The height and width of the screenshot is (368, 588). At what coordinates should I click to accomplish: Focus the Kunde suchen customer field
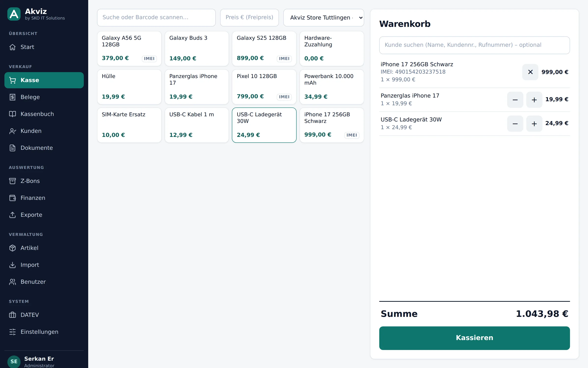coord(474,45)
